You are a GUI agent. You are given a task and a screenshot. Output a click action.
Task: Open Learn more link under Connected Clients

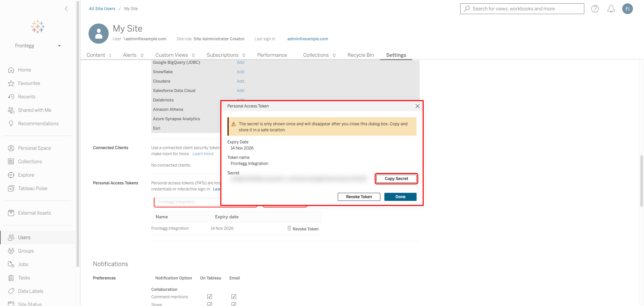tap(203, 154)
